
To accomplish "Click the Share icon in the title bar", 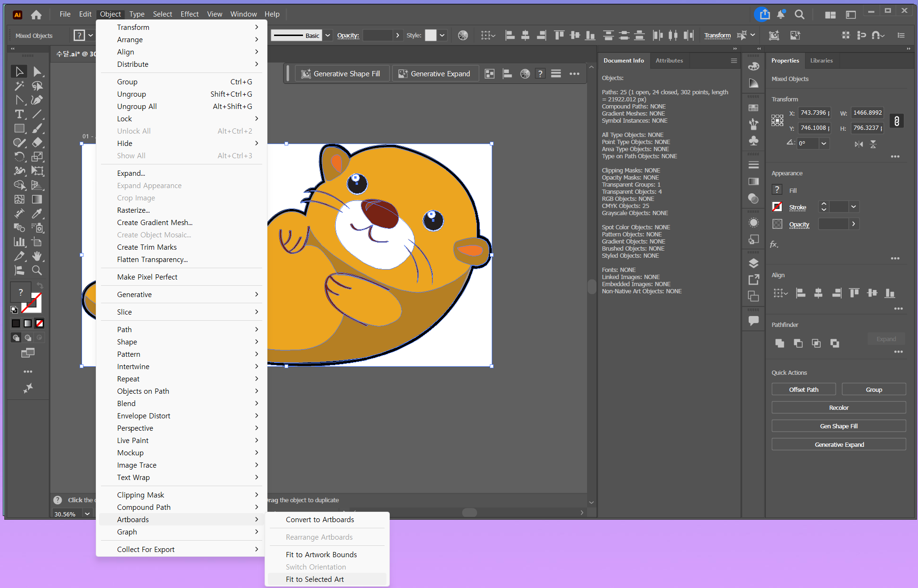I will coord(764,14).
